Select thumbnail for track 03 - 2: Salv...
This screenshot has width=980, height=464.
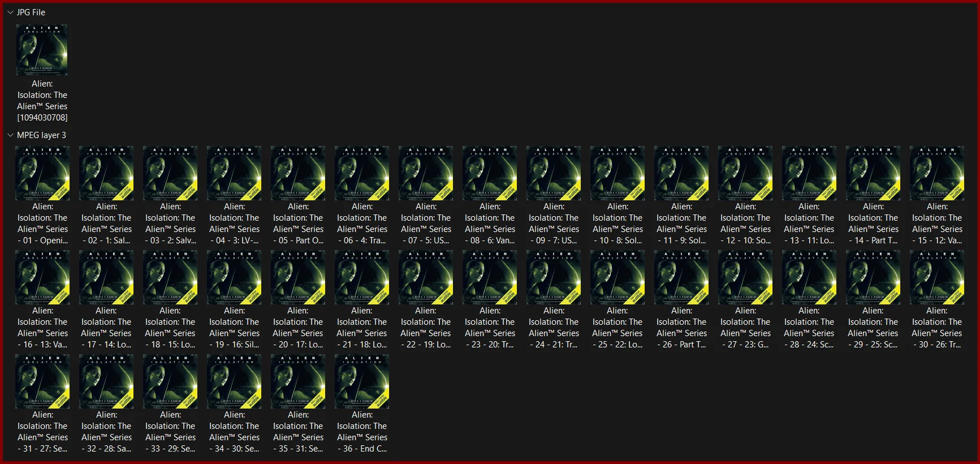(170, 173)
